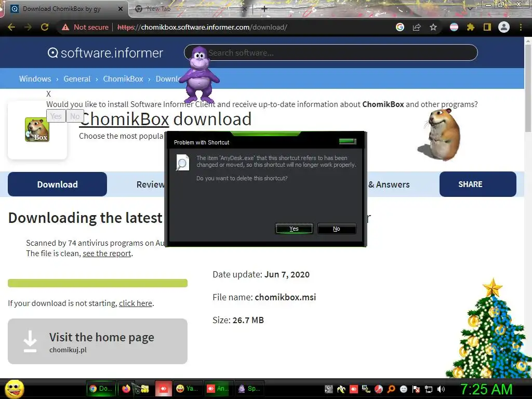The width and height of the screenshot is (532, 399).
Task: Click the shortcut search icon in dialog
Action: [182, 163]
